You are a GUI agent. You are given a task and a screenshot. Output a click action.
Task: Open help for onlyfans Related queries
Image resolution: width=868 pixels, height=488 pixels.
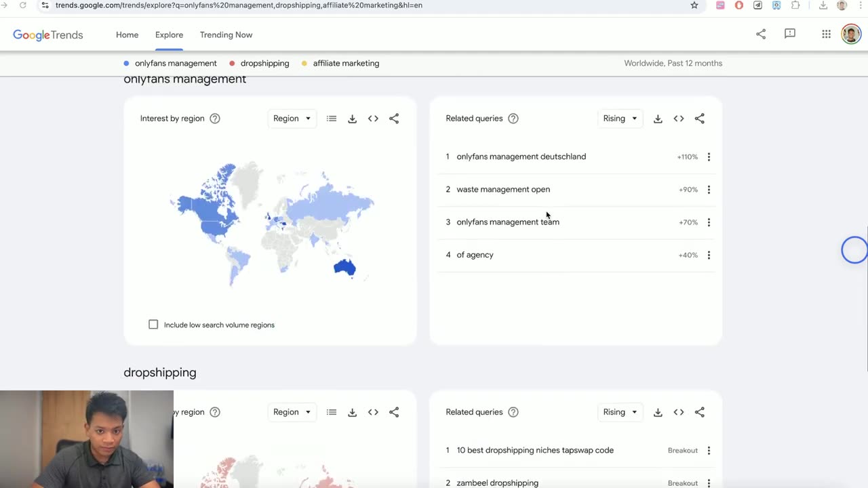coord(513,119)
